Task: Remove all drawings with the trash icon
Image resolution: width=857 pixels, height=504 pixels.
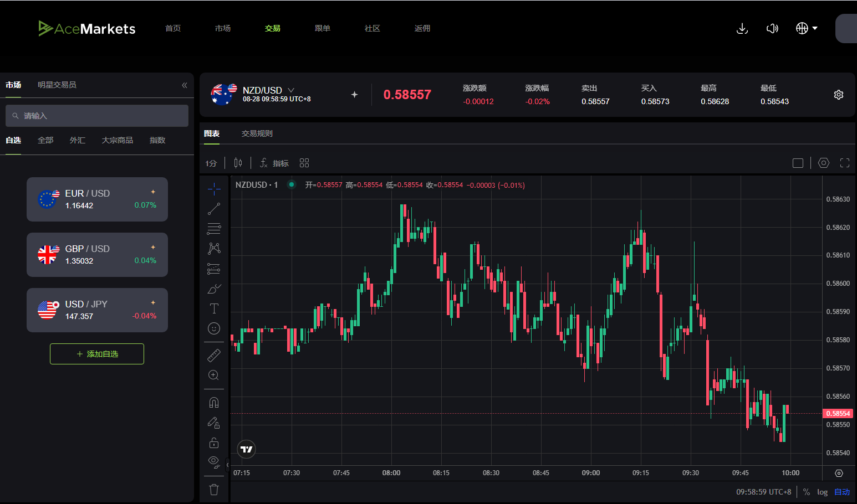Action: (x=214, y=490)
